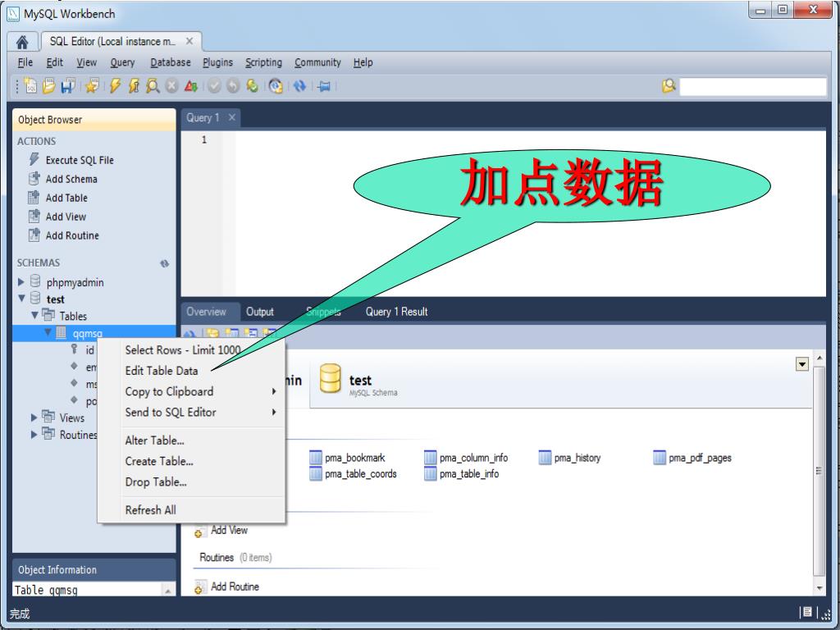840x630 pixels.
Task: Switch to the Query 1 Result tab
Action: point(396,311)
